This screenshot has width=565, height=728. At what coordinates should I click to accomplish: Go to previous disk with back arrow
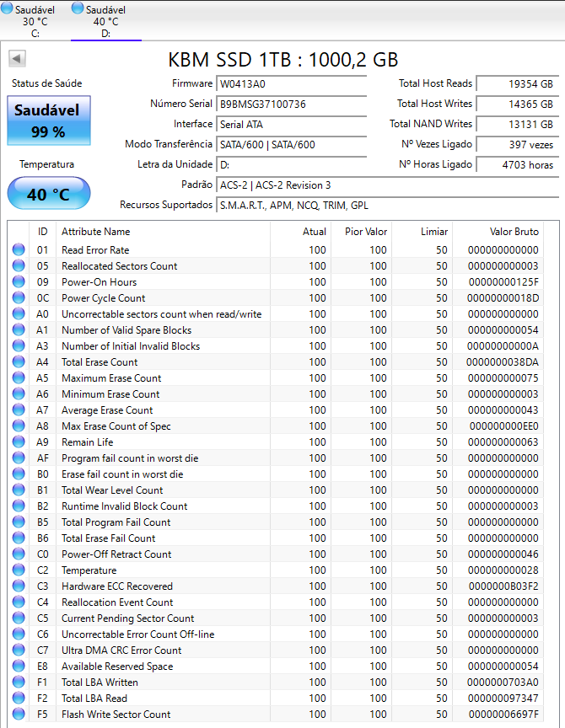[x=17, y=59]
